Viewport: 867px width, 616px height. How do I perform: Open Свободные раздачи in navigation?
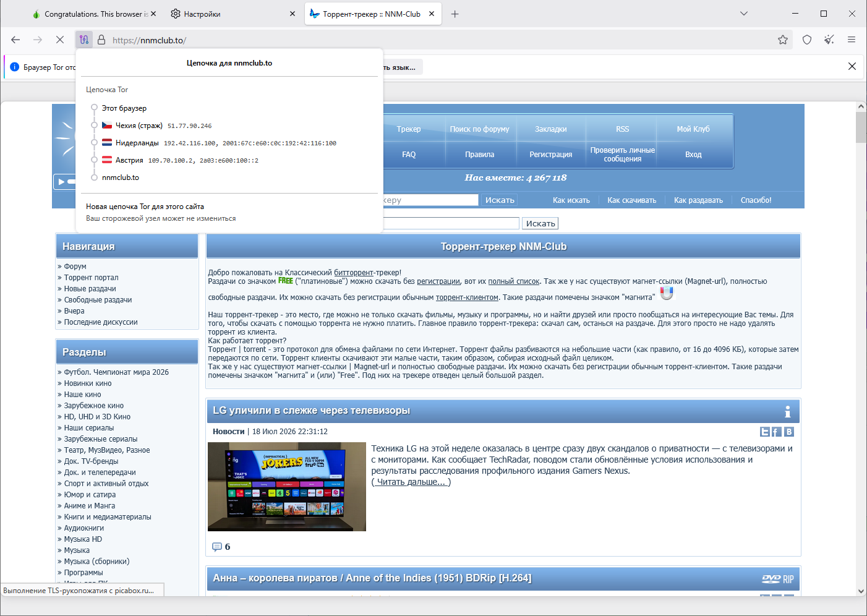click(98, 300)
